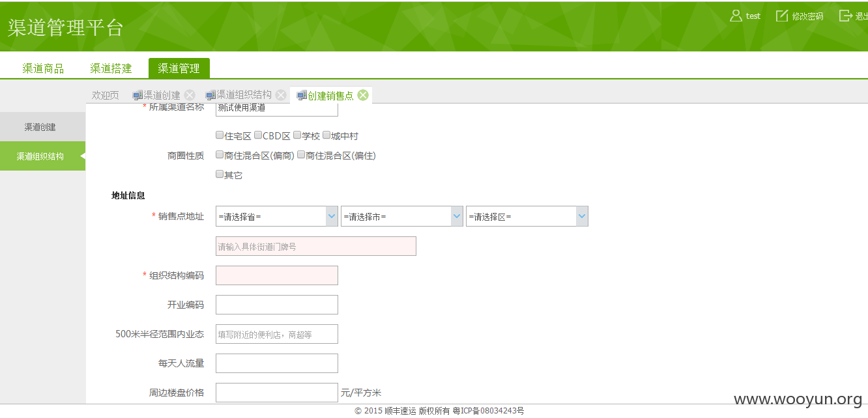
Task: Click the monitor icon on 渠道组织结构 tab
Action: point(210,96)
